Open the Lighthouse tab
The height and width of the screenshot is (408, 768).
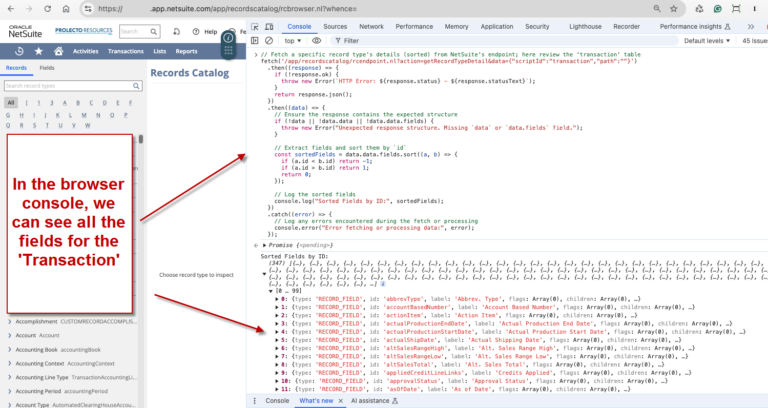click(585, 26)
